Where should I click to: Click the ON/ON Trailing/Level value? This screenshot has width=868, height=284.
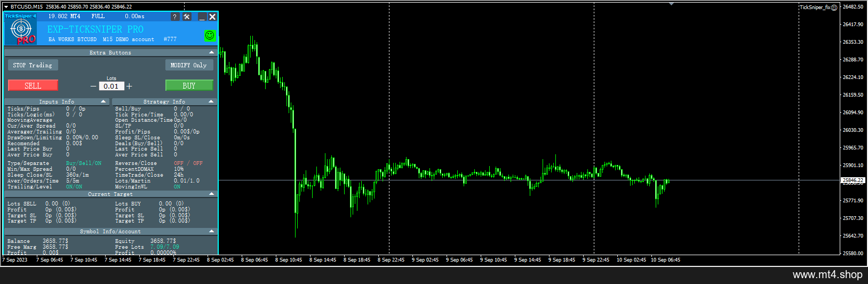pos(74,187)
